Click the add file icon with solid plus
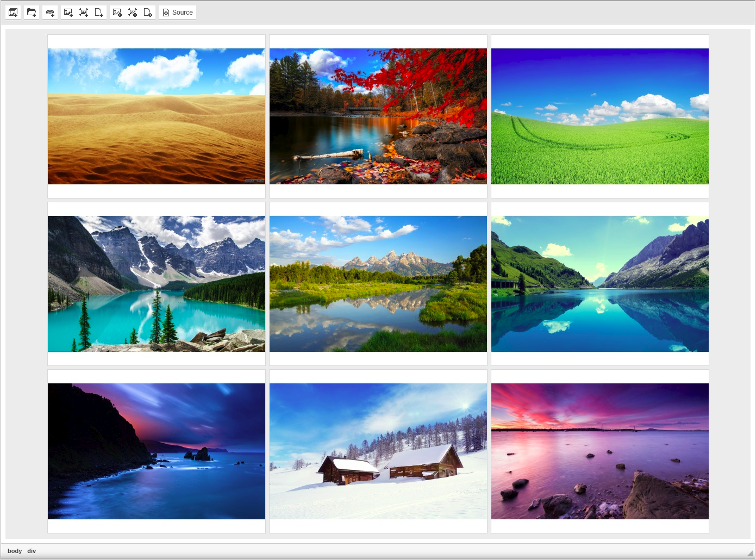 (x=99, y=13)
